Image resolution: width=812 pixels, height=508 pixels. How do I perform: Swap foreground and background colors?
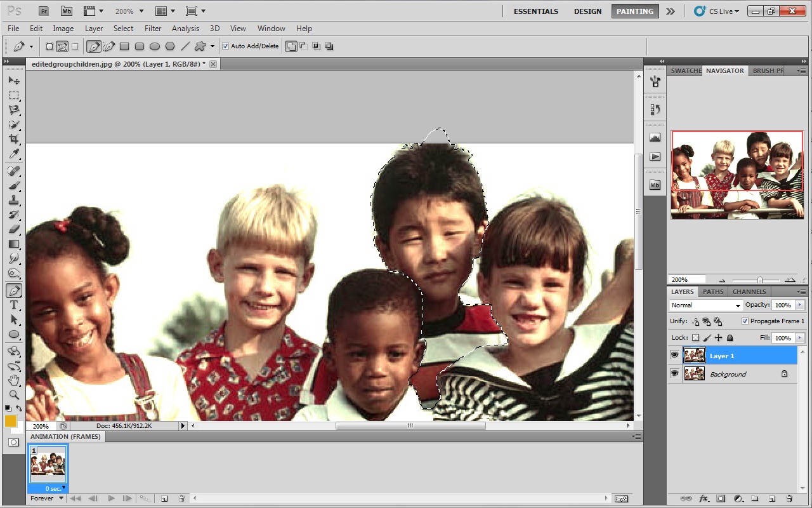20,408
